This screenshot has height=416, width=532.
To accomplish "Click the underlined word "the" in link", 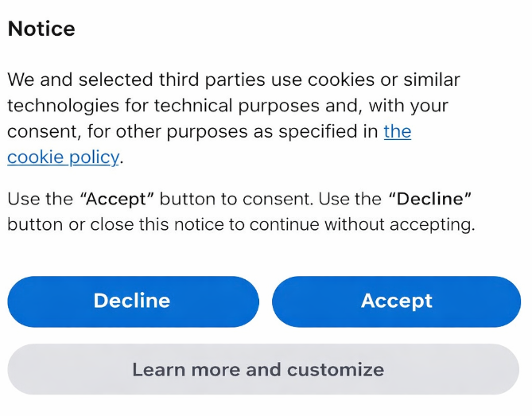I will (x=397, y=131).
